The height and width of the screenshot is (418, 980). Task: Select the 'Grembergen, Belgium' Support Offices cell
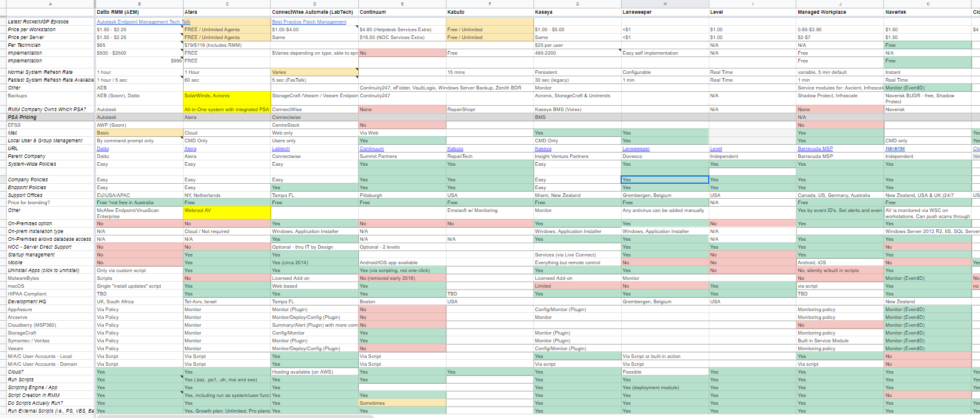(665, 195)
